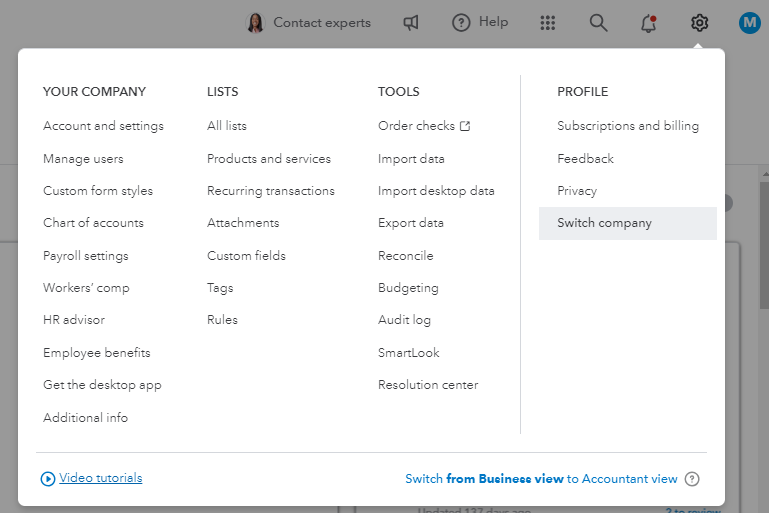Click the settings gear icon
Viewport: 769px width, 513px height.
(699, 22)
